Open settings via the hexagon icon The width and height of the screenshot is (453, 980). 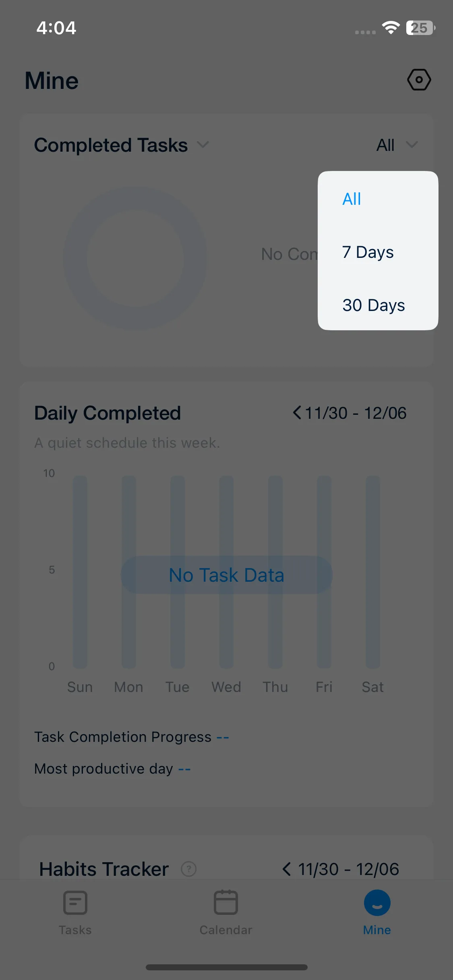419,80
